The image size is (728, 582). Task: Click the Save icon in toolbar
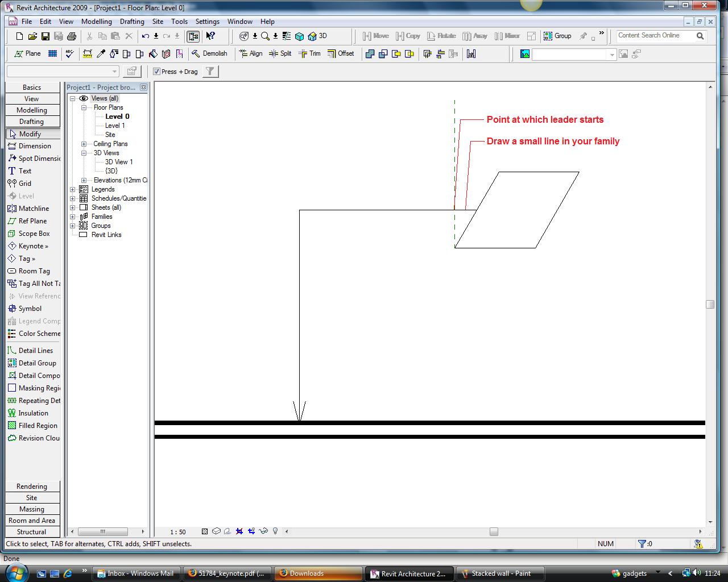click(x=45, y=36)
